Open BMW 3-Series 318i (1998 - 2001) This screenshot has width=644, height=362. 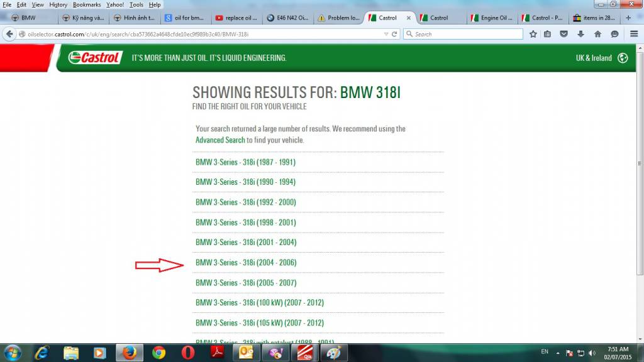tap(246, 222)
